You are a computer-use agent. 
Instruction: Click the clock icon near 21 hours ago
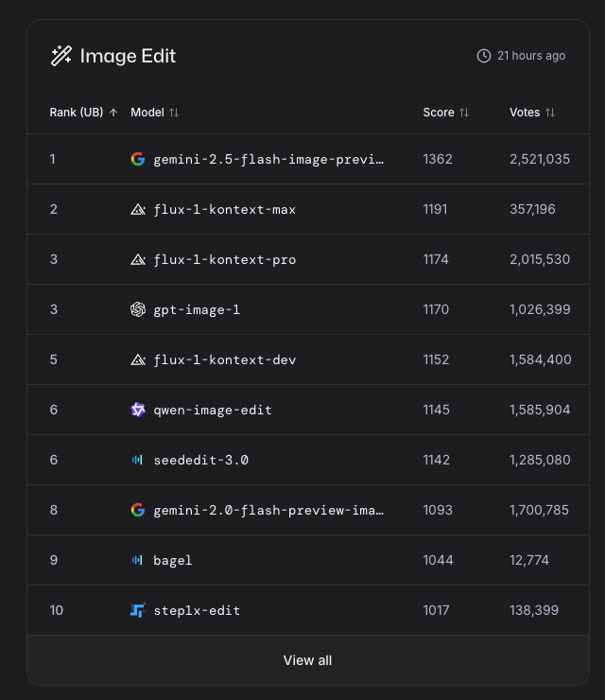point(484,56)
